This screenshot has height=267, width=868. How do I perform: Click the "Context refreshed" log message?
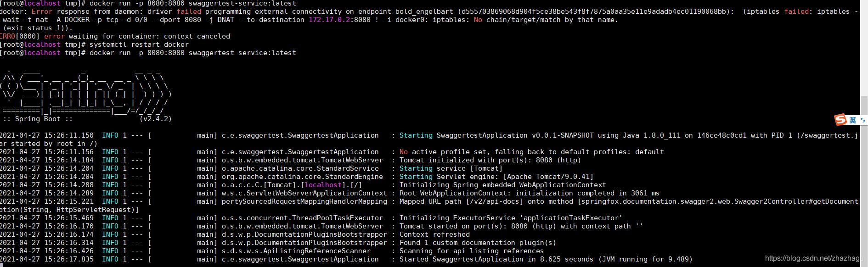pos(434,234)
